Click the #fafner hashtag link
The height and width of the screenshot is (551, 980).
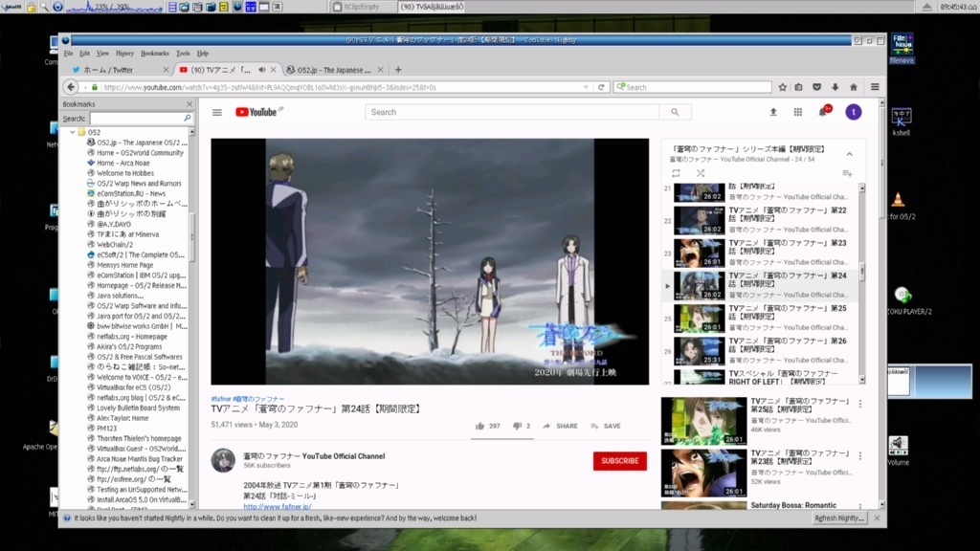coord(221,399)
